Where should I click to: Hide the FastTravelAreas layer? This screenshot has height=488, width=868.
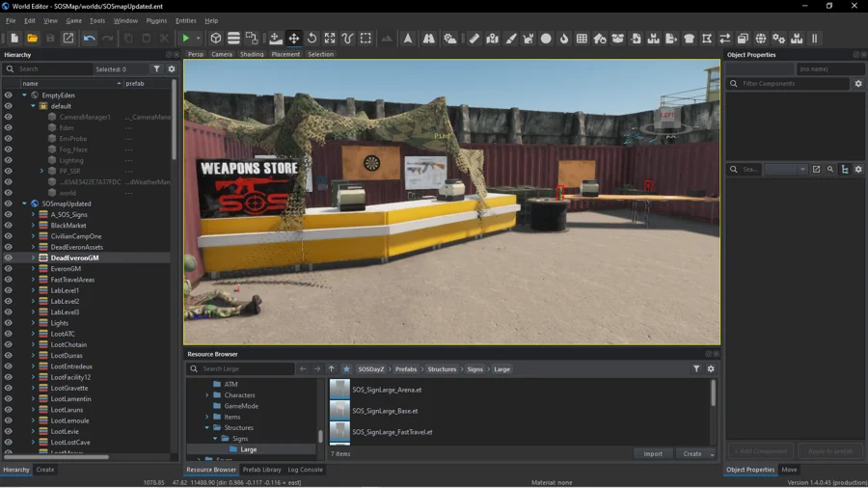[x=9, y=280]
